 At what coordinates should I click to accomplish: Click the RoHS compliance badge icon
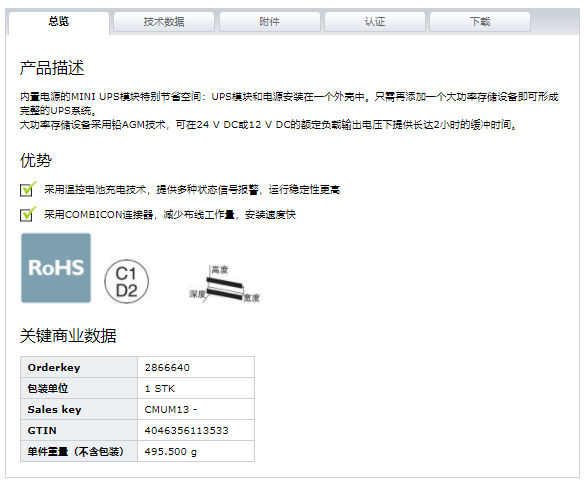pos(56,268)
